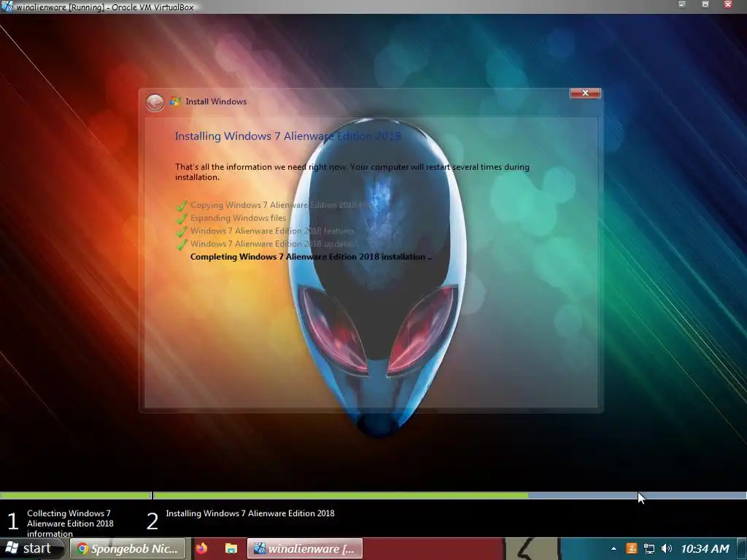747x560 pixels.
Task: Click the 'Expanding Windows files' line
Action: click(238, 218)
